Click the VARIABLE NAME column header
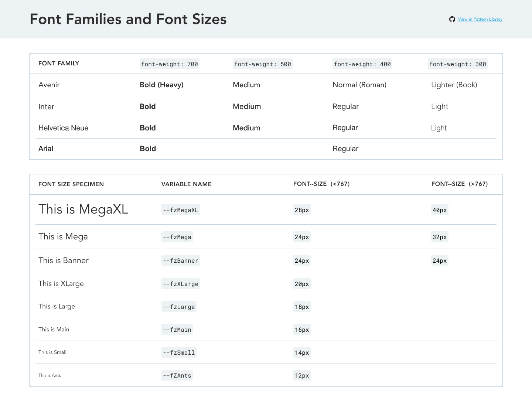The image size is (532, 416). click(186, 184)
